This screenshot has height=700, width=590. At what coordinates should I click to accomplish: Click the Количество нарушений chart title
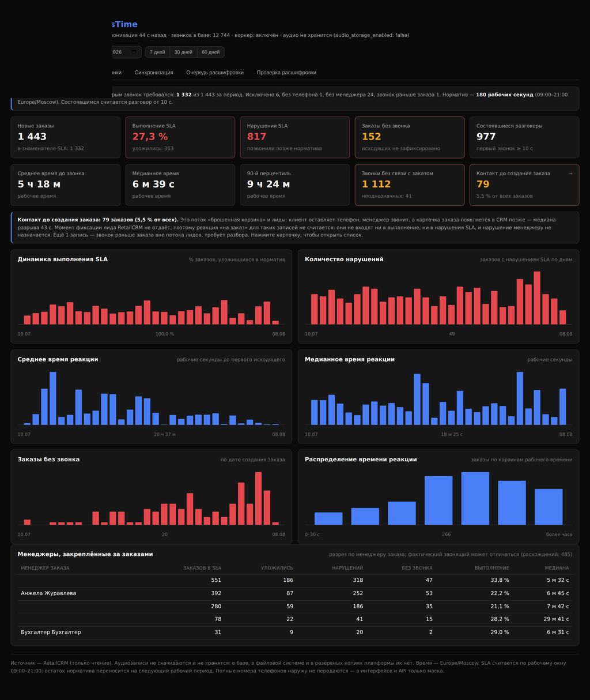tap(344, 259)
